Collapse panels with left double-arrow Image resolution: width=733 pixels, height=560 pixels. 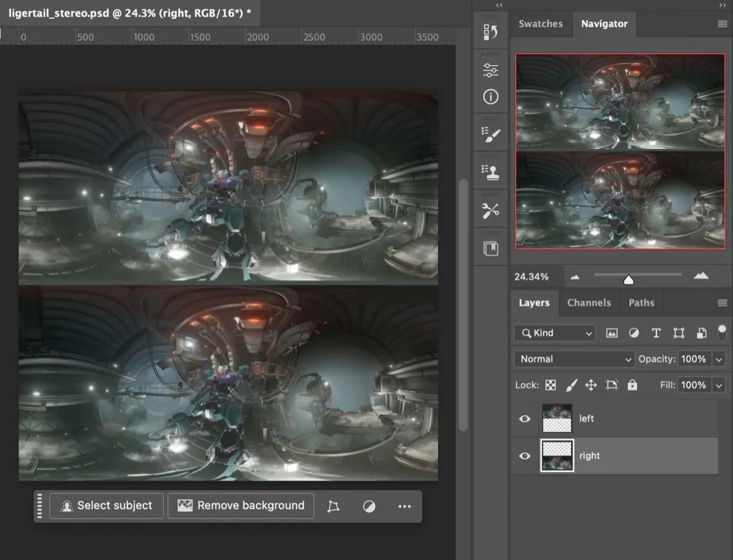pyautogui.click(x=499, y=5)
